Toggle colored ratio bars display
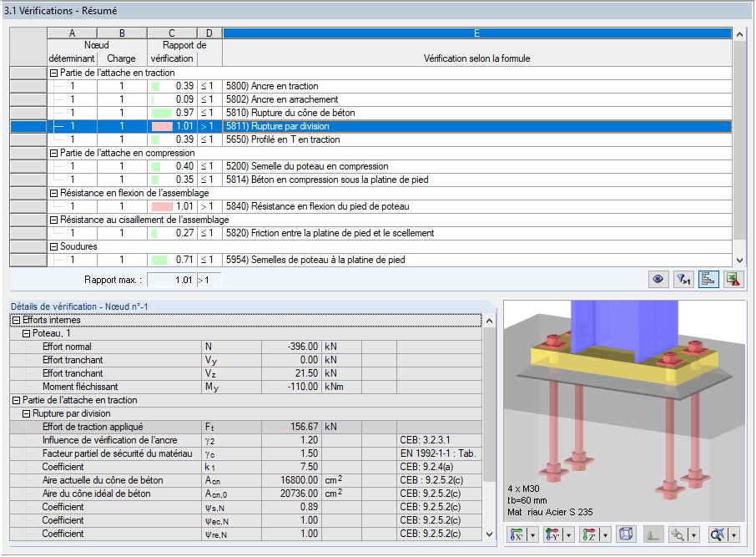The width and height of the screenshot is (756, 557). pyautogui.click(x=708, y=280)
